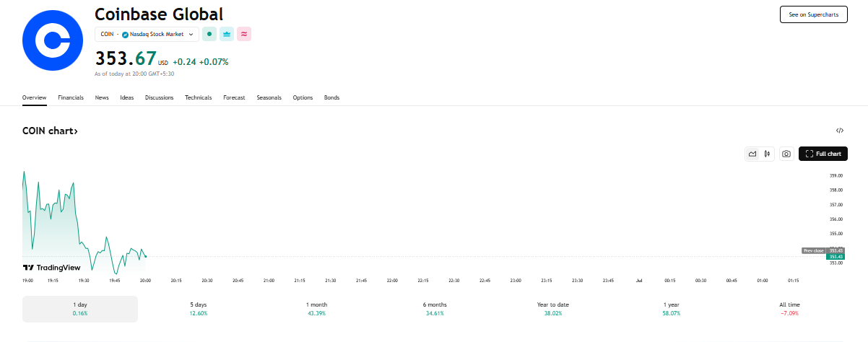Switch to candlestick chart style
The width and height of the screenshot is (868, 342).
pyautogui.click(x=766, y=154)
